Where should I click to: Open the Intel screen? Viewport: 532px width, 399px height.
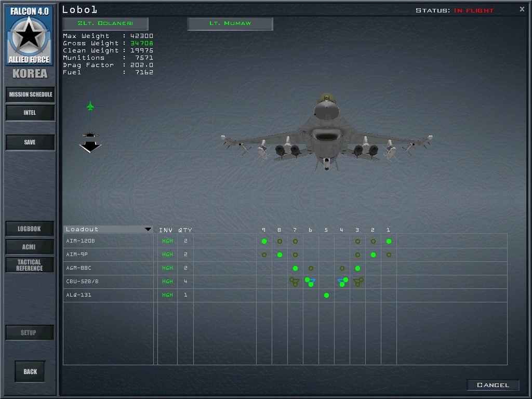click(30, 113)
